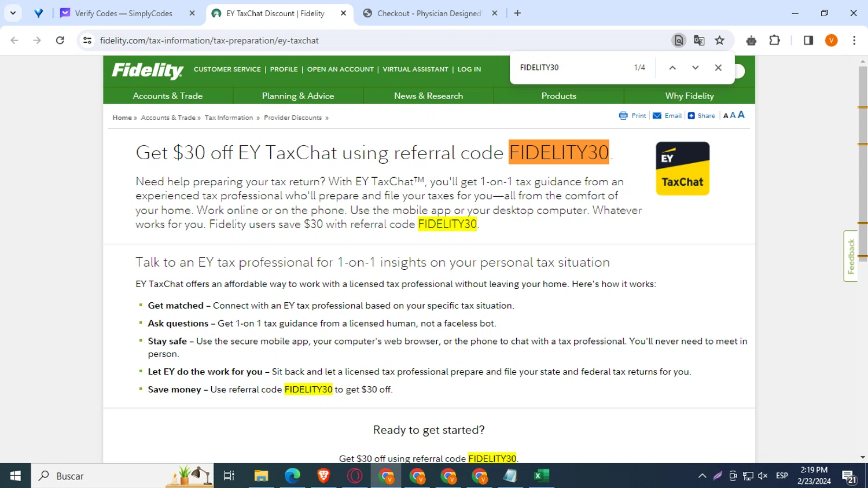Click the ESP language indicator
The height and width of the screenshot is (488, 868).
pyautogui.click(x=782, y=476)
